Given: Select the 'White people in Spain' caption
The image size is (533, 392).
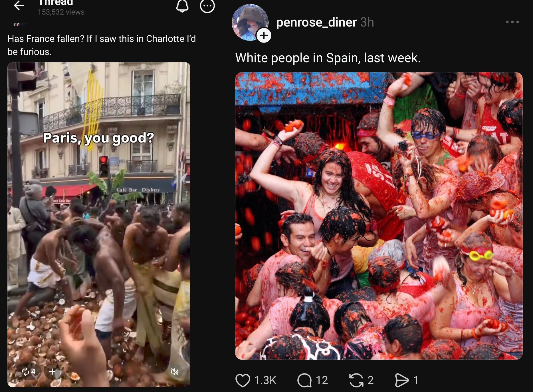Looking at the screenshot, I should (x=328, y=58).
